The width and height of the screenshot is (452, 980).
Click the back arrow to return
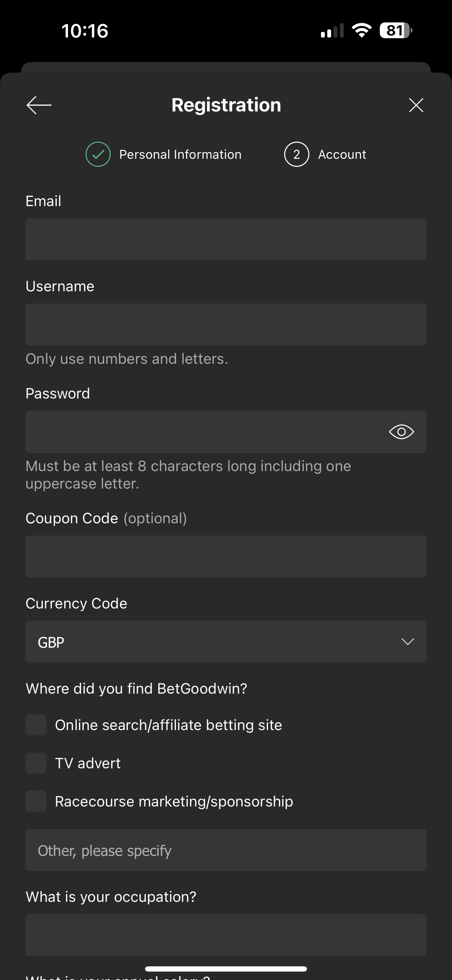point(39,105)
